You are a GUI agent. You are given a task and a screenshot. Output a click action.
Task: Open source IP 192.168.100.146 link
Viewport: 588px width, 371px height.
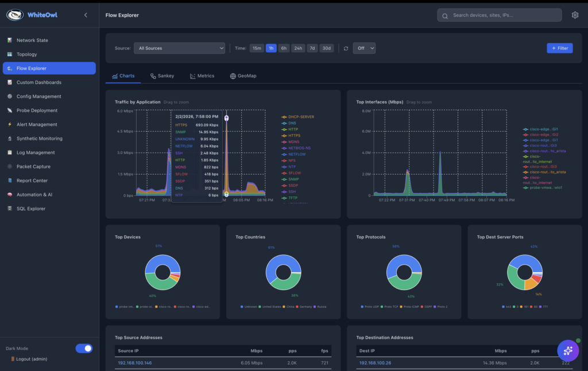click(x=135, y=363)
